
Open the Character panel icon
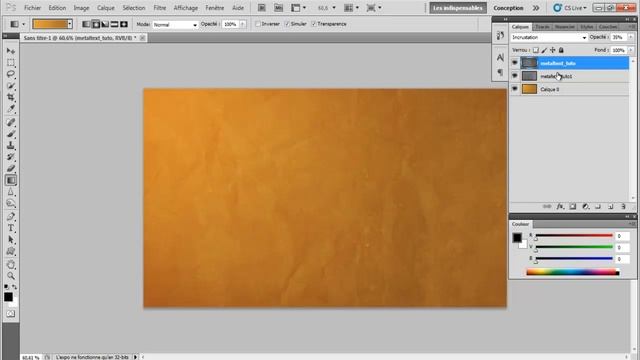pos(500,58)
